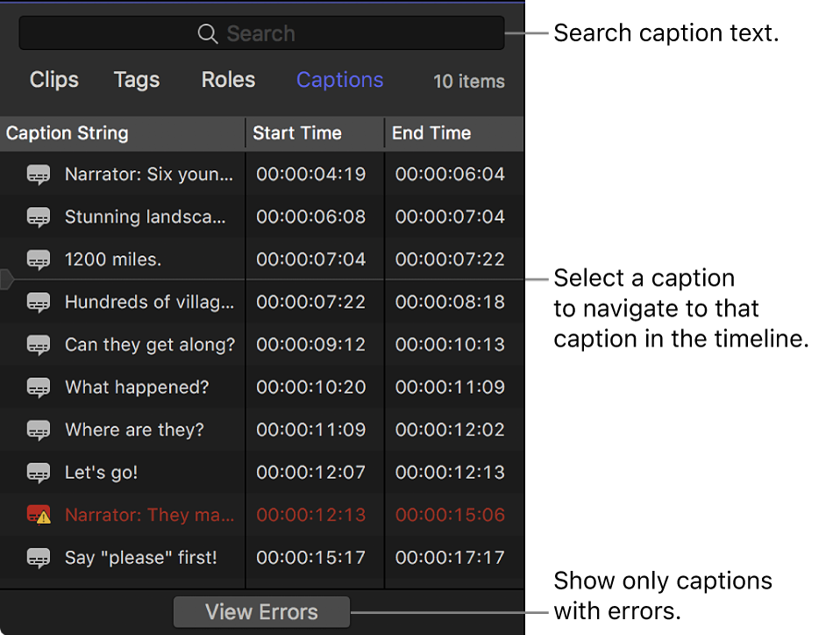Switch to the Clips tab
840x635 pixels.
53,80
